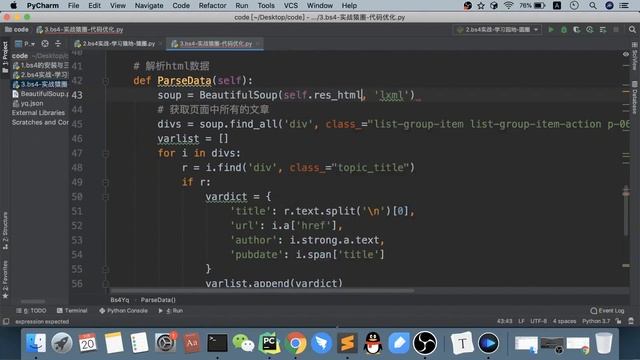This screenshot has height=360, width=640.
Task: Launch the profiler icon in the run toolbar
Action: coord(589,29)
